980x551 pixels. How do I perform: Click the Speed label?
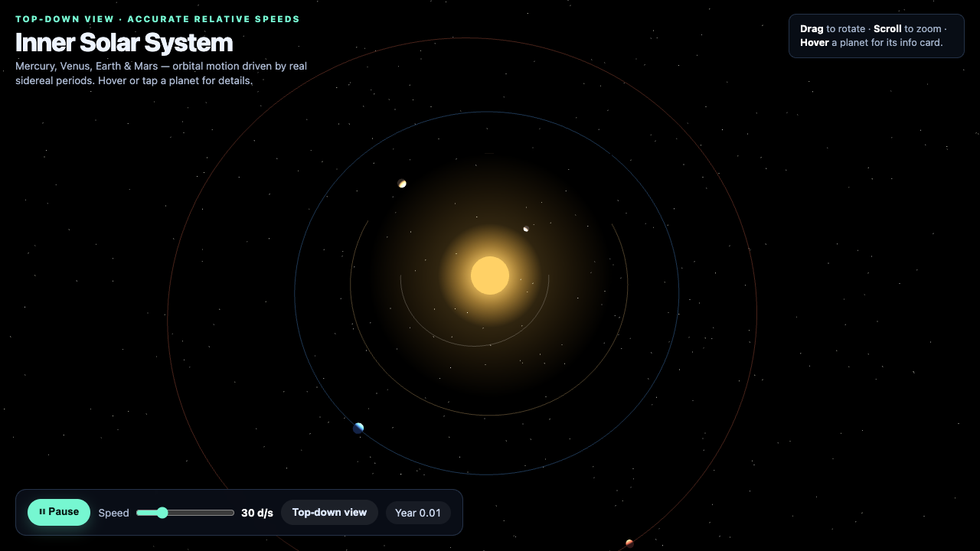[x=113, y=513]
